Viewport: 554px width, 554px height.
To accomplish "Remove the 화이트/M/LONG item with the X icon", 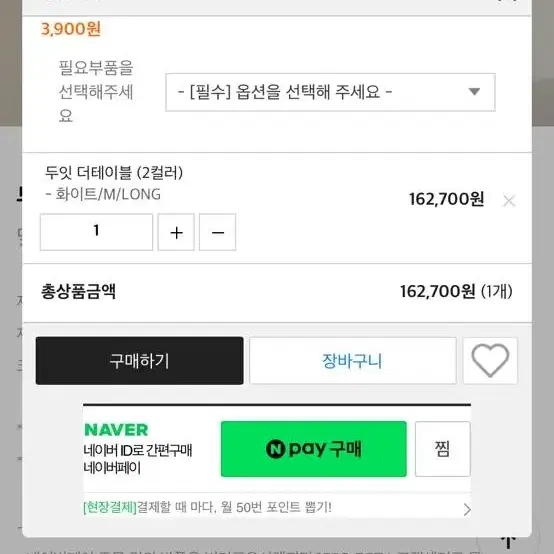I will click(x=509, y=201).
